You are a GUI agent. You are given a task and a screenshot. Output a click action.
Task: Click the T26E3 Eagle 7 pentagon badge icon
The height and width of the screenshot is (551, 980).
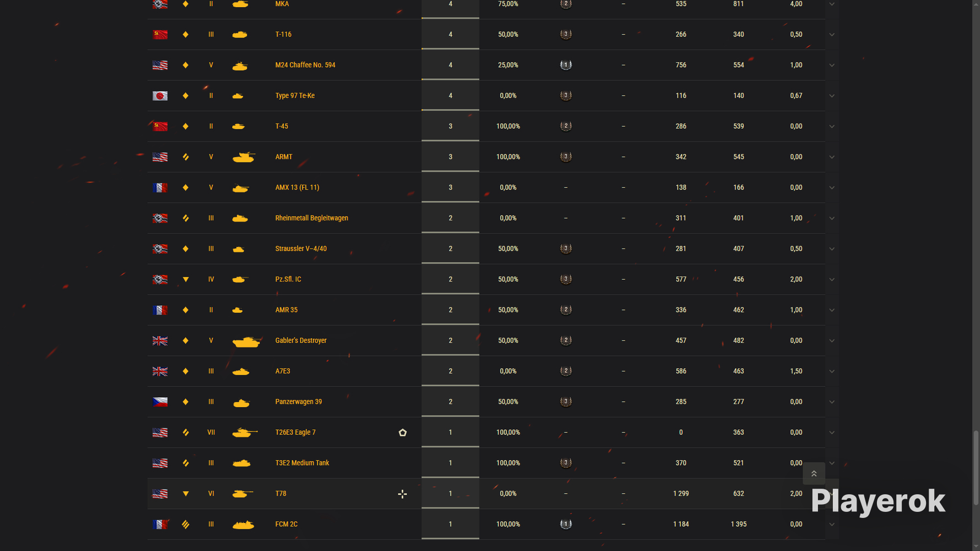click(402, 433)
